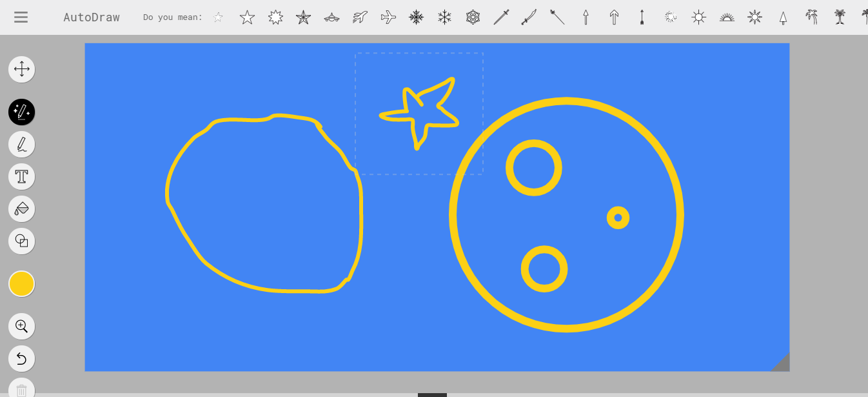This screenshot has height=397, width=868.
Task: Pick the curved sword suggestion
Action: pyautogui.click(x=529, y=17)
